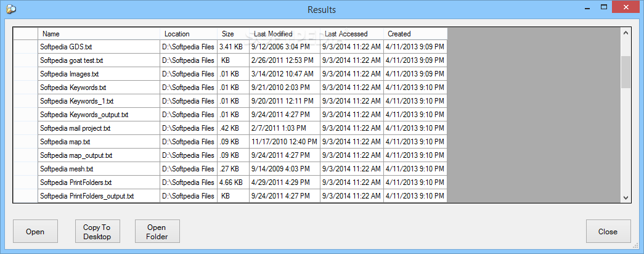The width and height of the screenshot is (644, 254).
Task: Click the 4.66 KB size cell
Action: 234,182
